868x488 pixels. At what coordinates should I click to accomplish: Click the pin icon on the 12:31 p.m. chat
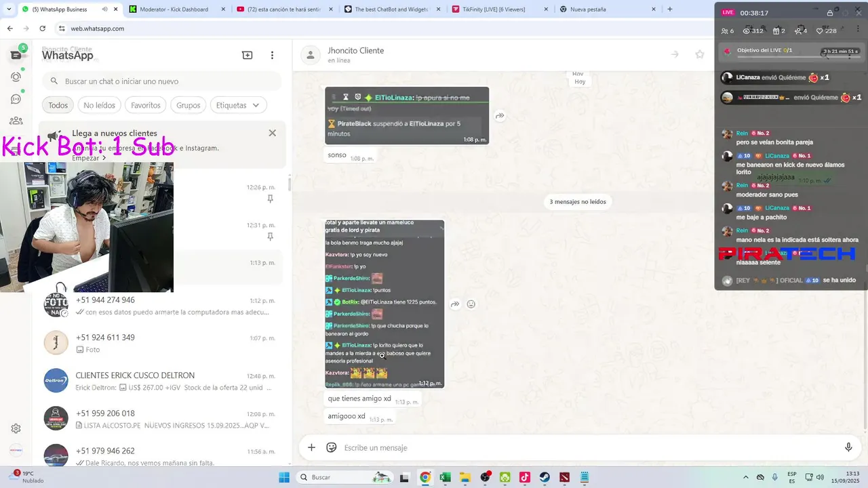270,237
